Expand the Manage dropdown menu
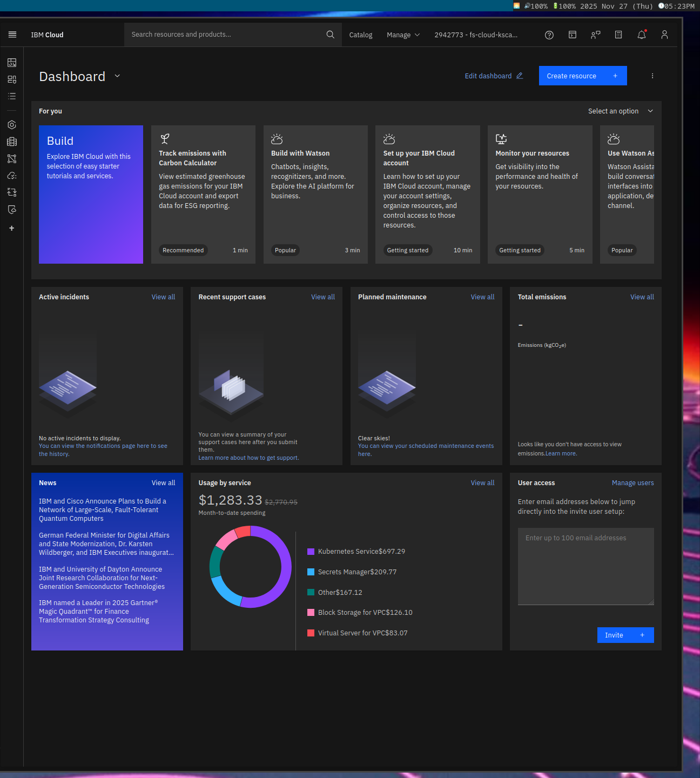Viewport: 700px width, 778px height. 403,35
